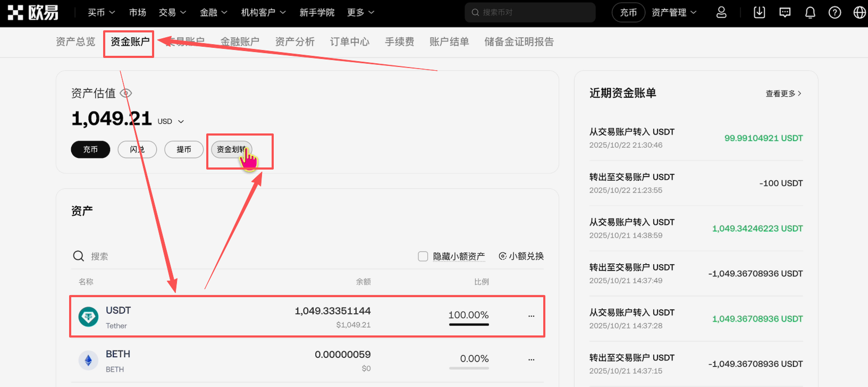868x387 pixels.
Task: Click the black 充币 button
Action: [90, 149]
